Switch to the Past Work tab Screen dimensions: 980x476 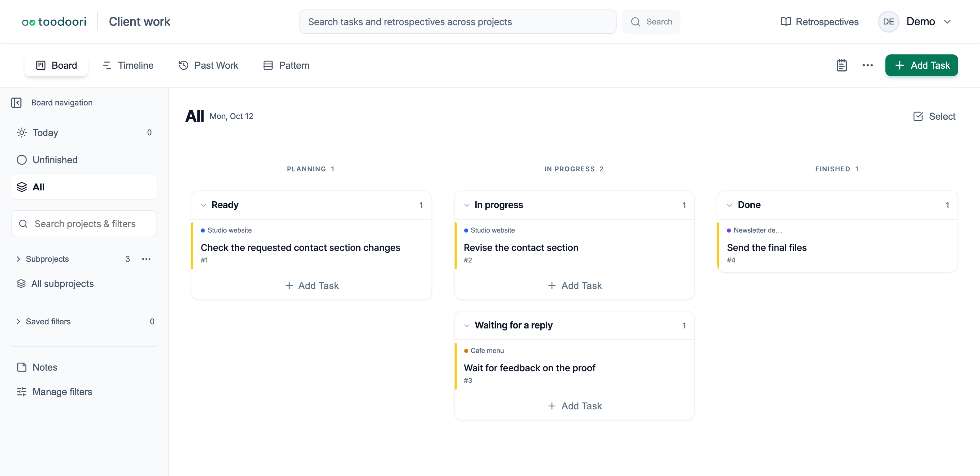tap(209, 65)
